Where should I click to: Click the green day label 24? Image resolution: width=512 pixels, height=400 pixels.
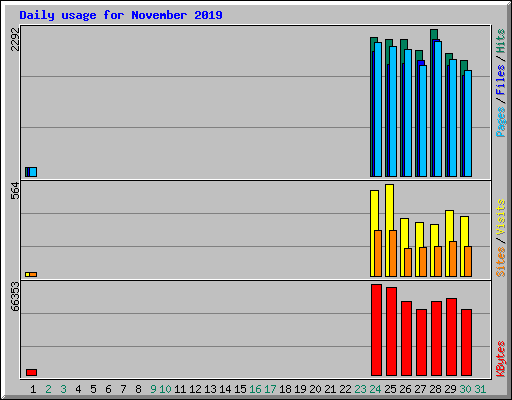pyautogui.click(x=375, y=389)
